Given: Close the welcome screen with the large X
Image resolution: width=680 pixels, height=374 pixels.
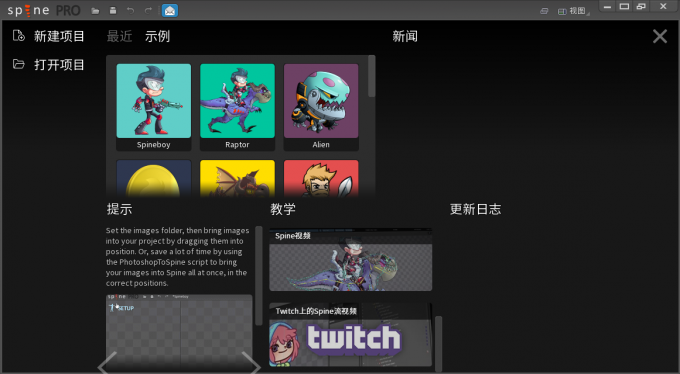Looking at the screenshot, I should pos(660,36).
